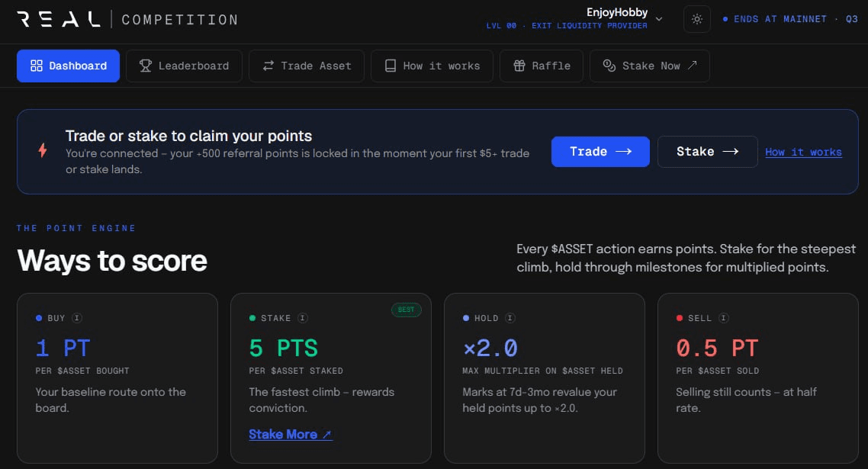Click the swap arrows icon on Trade Asset
Image resolution: width=868 pixels, height=469 pixels.
[268, 66]
